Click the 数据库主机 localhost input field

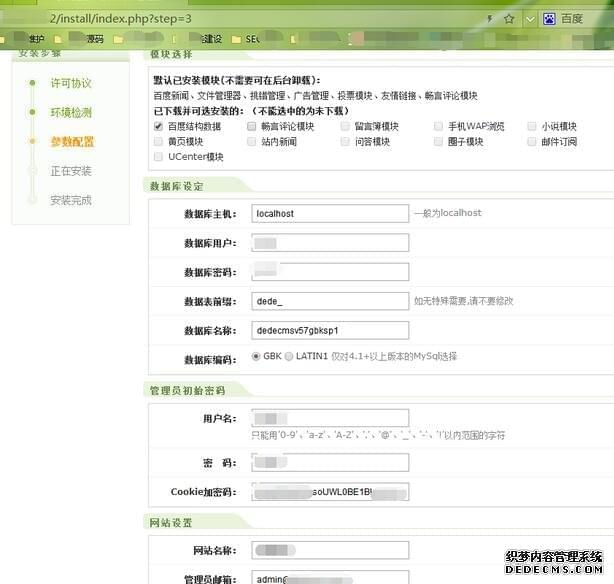pos(330,213)
